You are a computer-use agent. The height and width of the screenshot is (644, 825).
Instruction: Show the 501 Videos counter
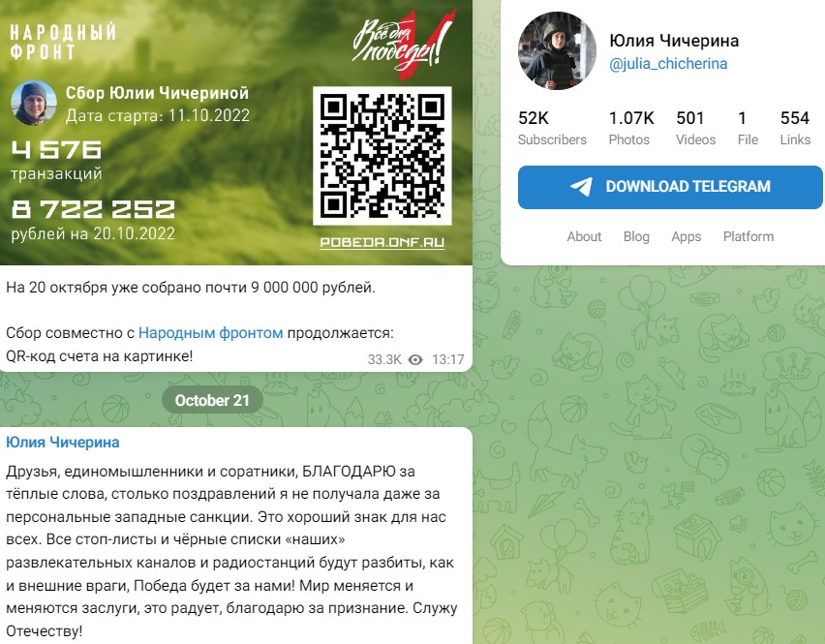coord(695,128)
